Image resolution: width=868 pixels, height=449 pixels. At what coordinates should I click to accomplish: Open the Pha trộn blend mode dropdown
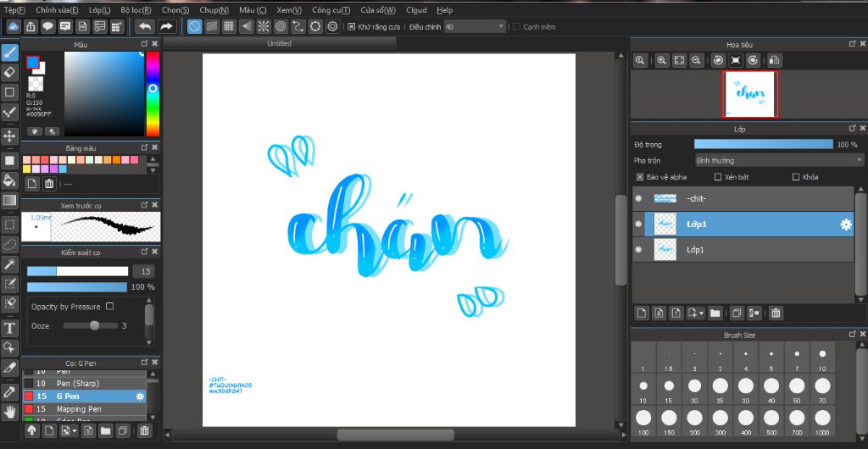point(779,160)
